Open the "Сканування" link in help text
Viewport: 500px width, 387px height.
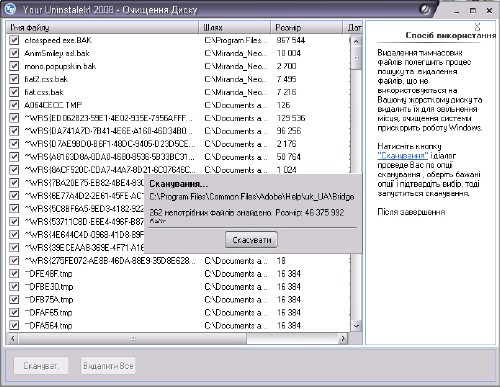coord(403,156)
